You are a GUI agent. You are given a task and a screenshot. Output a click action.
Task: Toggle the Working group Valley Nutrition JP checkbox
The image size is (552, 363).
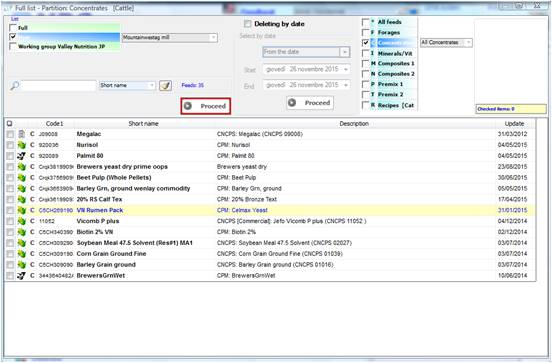pos(13,46)
